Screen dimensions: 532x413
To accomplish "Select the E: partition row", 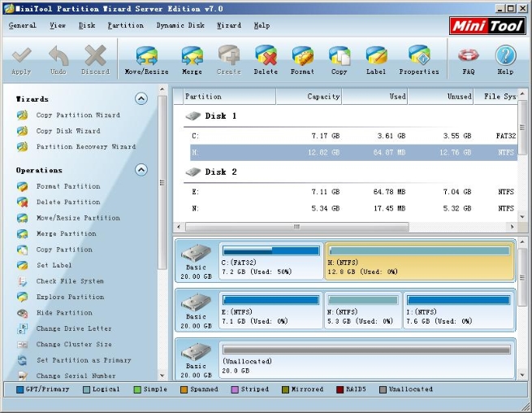I will 353,192.
